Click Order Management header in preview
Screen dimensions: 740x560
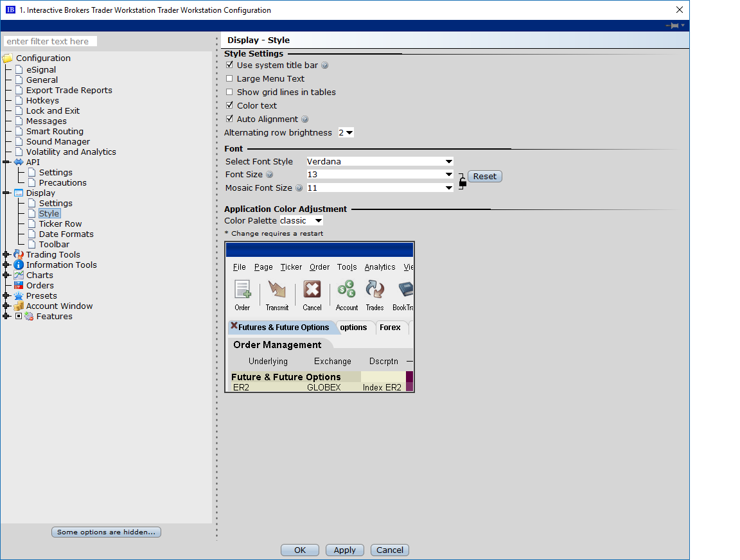[277, 345]
